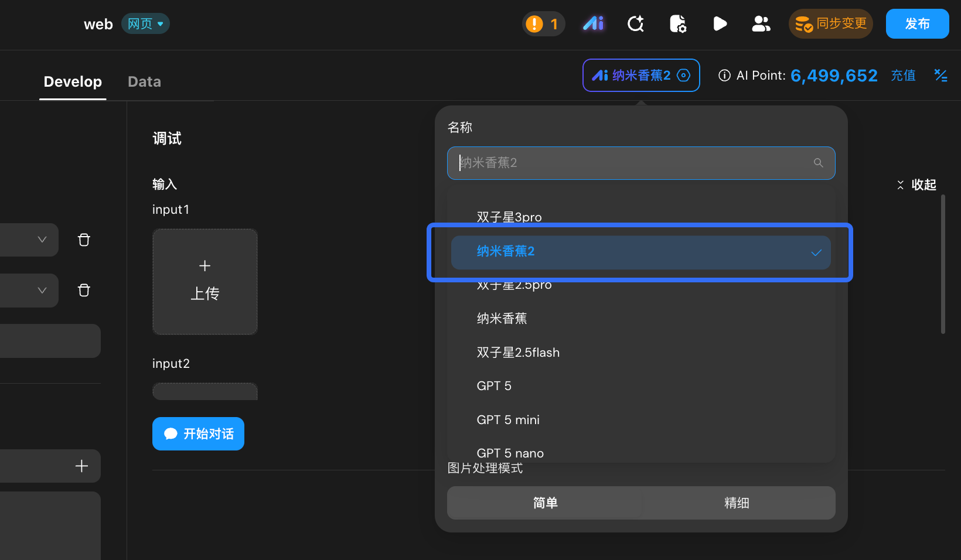Click the 同步变更 sync changes button
This screenshot has height=560, width=961.
831,24
